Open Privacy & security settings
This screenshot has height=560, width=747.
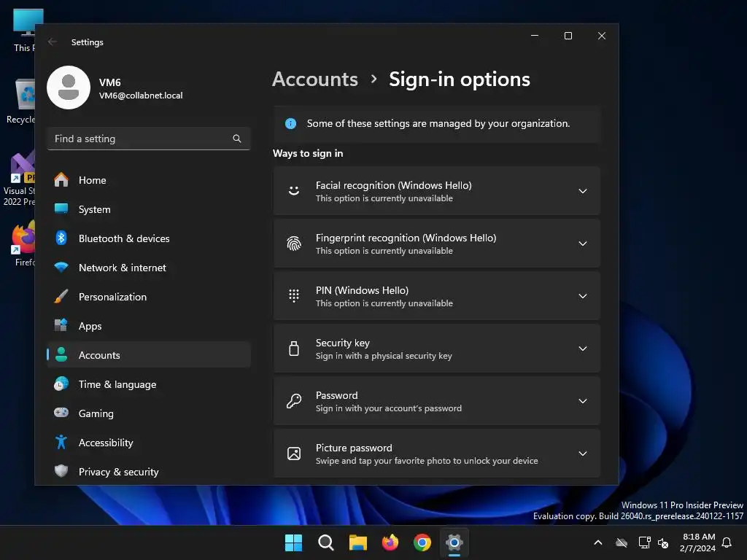(x=149, y=472)
